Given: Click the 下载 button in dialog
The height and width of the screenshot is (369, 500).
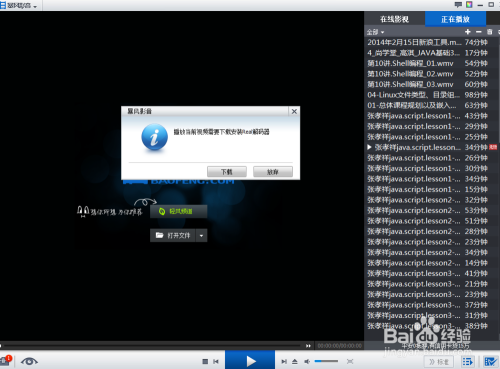Looking at the screenshot, I should [x=227, y=172].
